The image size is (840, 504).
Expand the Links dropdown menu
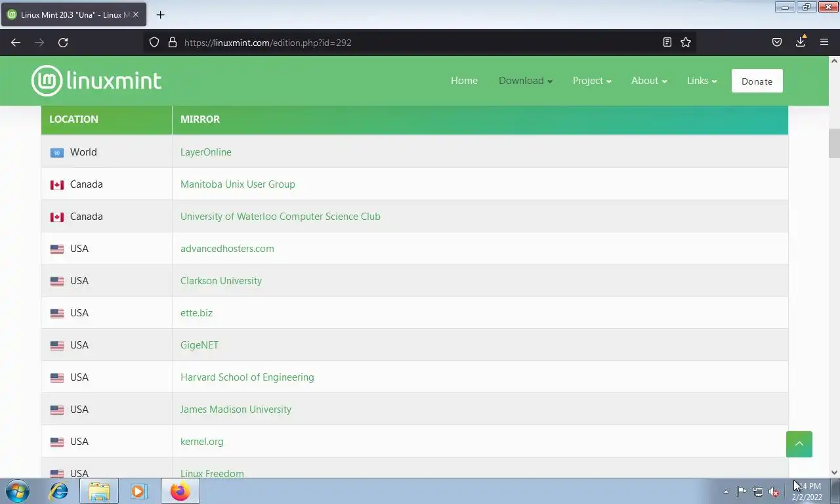coord(702,81)
